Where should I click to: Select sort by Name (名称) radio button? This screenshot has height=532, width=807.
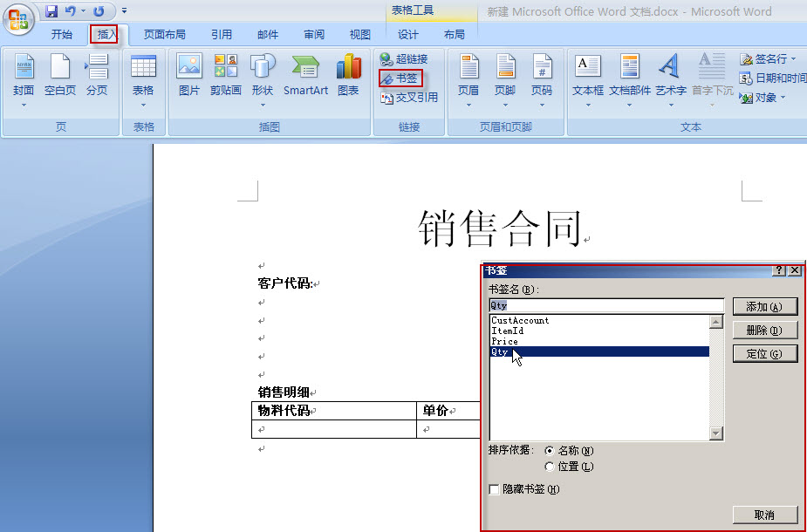549,451
